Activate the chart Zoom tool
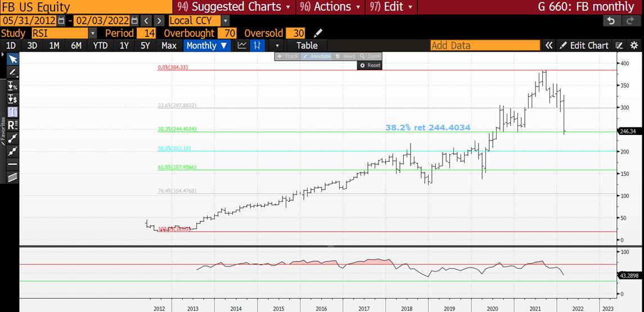 pyautogui.click(x=370, y=56)
